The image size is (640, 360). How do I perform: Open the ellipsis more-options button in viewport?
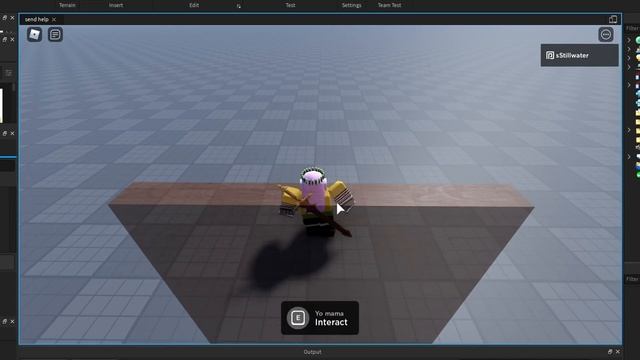[606, 35]
